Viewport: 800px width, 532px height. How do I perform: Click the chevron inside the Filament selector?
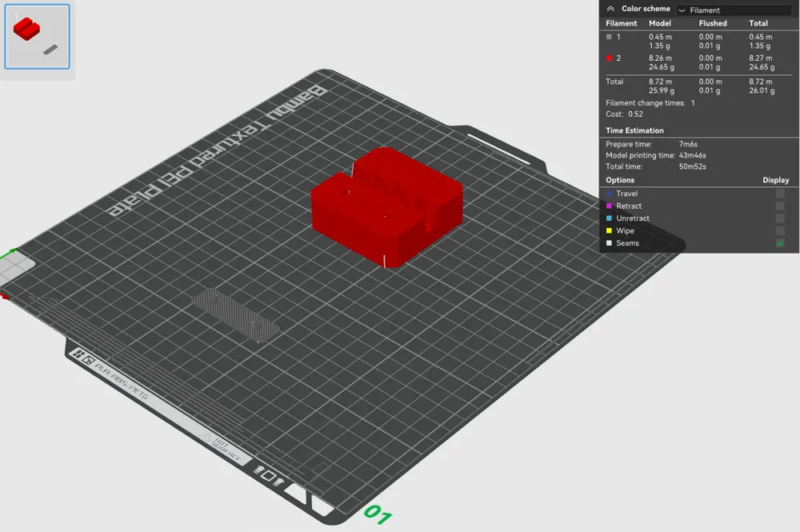tap(682, 9)
